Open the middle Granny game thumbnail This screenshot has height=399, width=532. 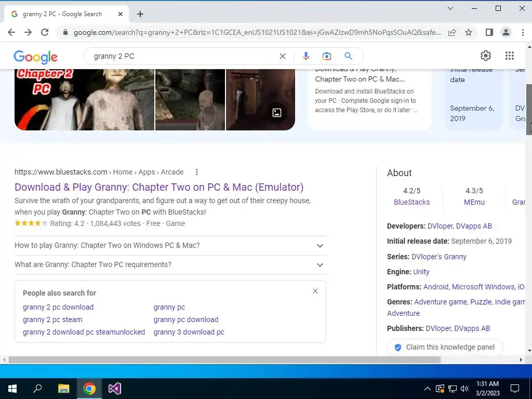coord(190,100)
